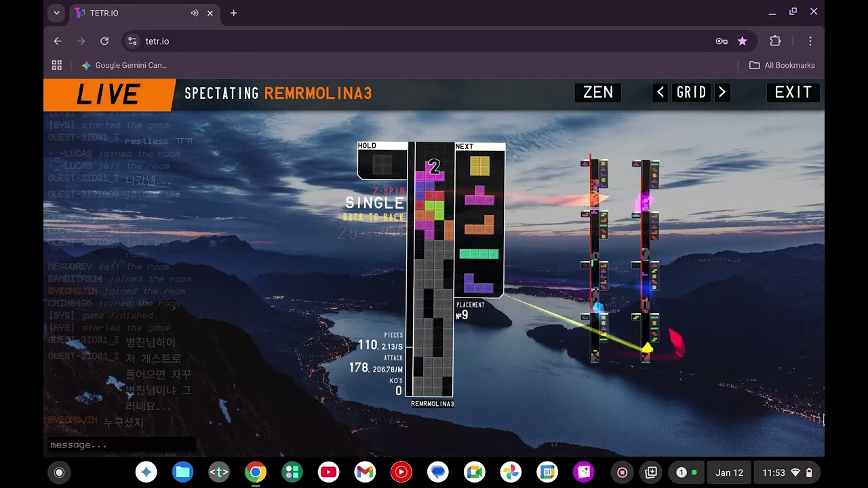View site information for tetr.io
The width and height of the screenshot is (868, 488).
(x=133, y=41)
